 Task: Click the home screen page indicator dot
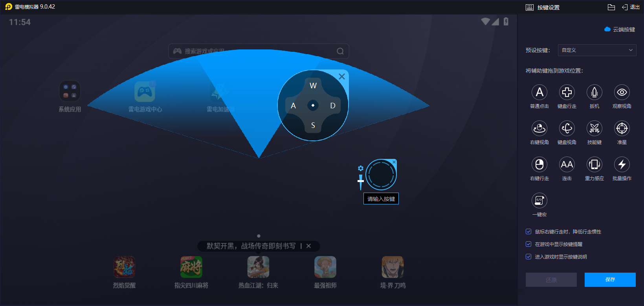(259, 236)
